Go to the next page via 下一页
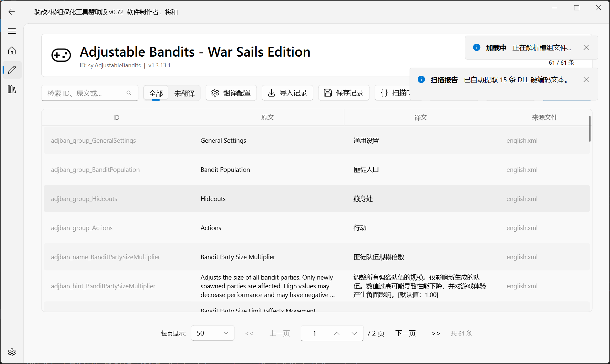Image resolution: width=610 pixels, height=364 pixels. [x=406, y=333]
